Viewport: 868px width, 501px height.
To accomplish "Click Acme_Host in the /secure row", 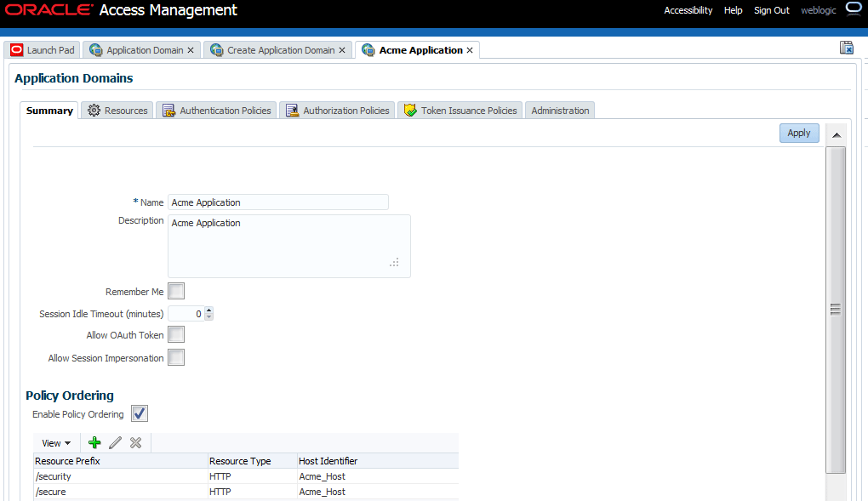I will [322, 492].
